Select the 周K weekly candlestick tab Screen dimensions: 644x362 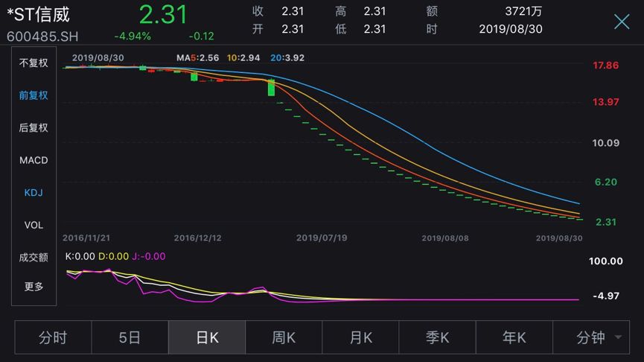click(284, 337)
